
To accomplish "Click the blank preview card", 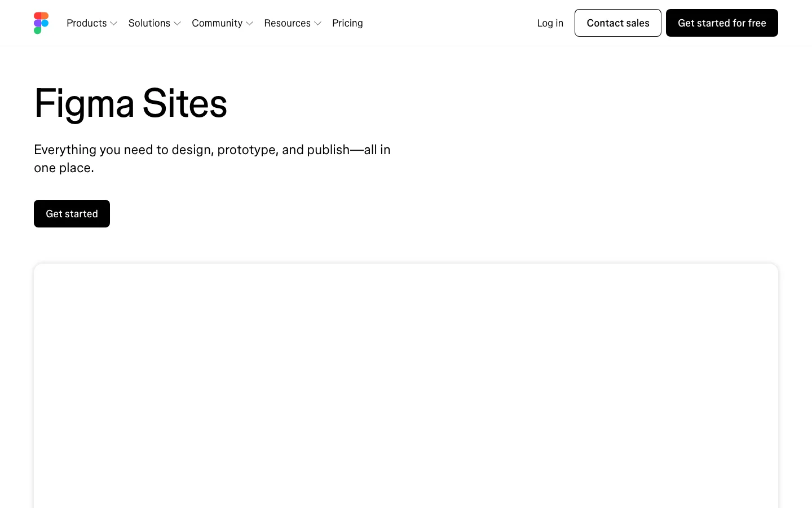I will [x=406, y=386].
